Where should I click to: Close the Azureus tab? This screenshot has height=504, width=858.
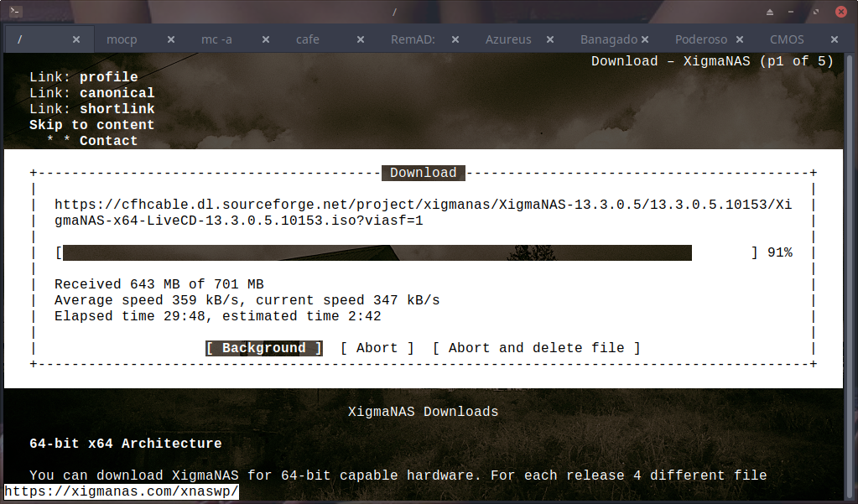click(550, 39)
